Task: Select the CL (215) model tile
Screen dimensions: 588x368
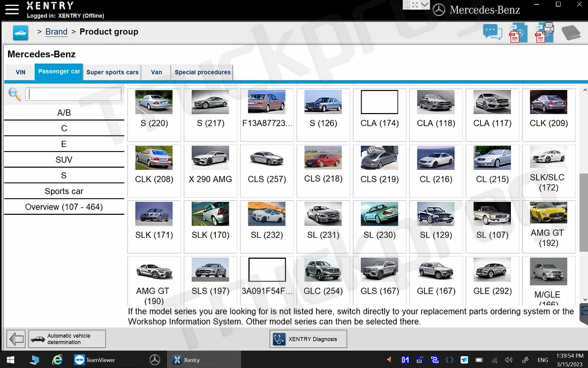Action: tap(492, 171)
